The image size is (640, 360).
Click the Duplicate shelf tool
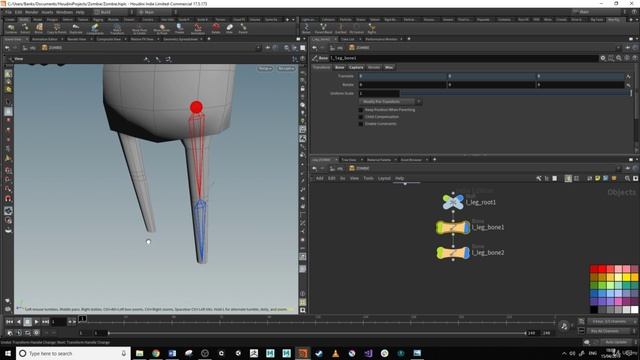[x=76, y=29]
